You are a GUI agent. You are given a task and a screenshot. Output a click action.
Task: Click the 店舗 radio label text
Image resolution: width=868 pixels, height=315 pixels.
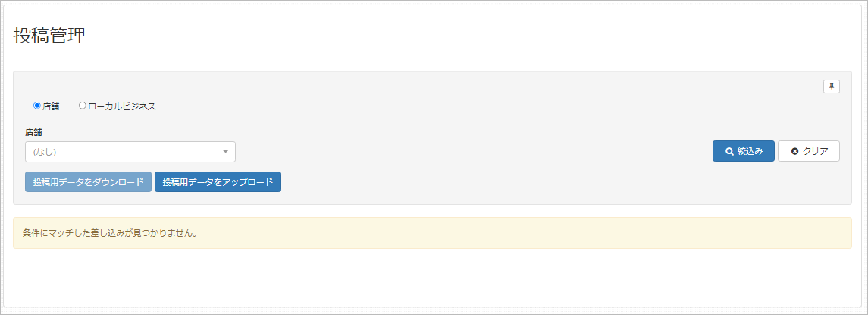pyautogui.click(x=51, y=106)
